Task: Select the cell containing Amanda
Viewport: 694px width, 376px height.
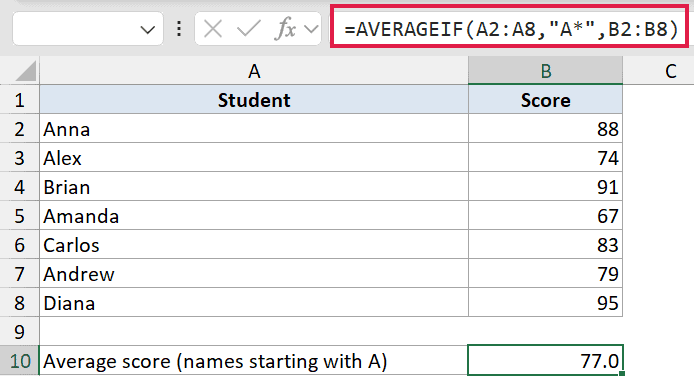Action: pos(254,216)
